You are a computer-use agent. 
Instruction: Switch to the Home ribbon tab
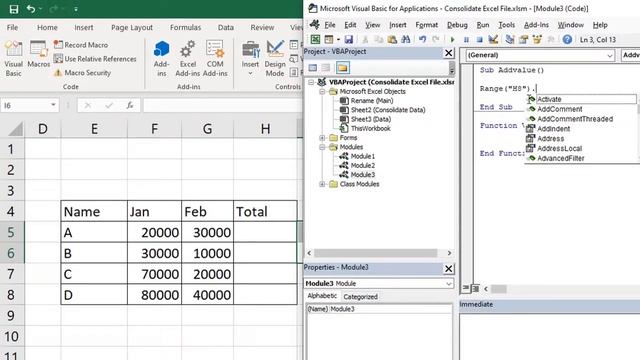(47, 27)
